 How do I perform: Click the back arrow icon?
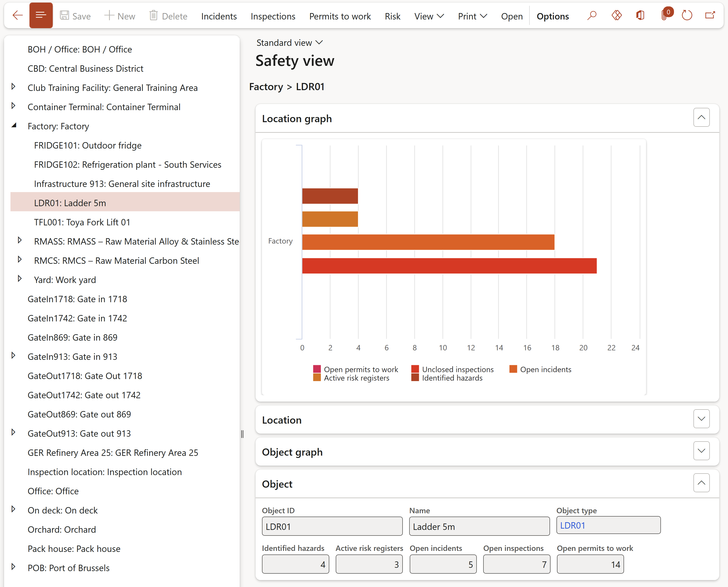click(18, 16)
